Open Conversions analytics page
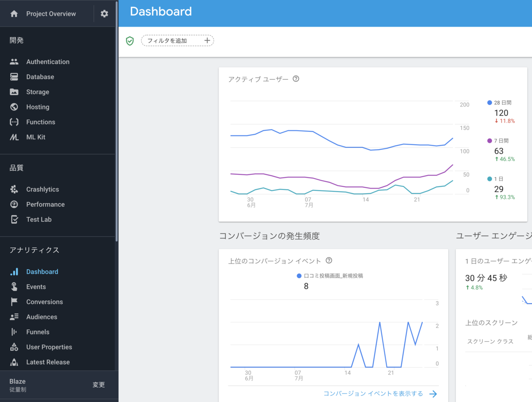 pyautogui.click(x=44, y=302)
